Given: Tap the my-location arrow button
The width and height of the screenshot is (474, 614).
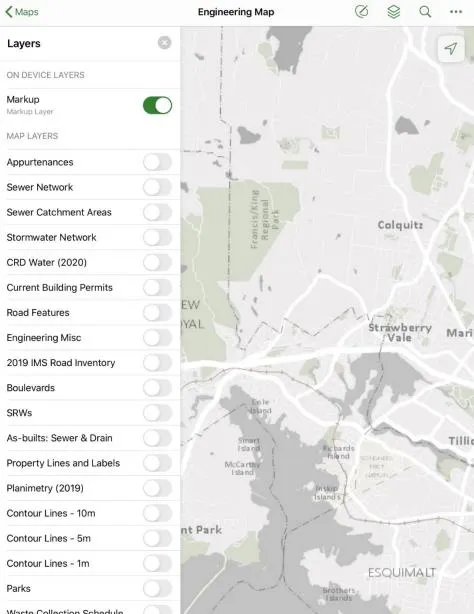Looking at the screenshot, I should 451,49.
